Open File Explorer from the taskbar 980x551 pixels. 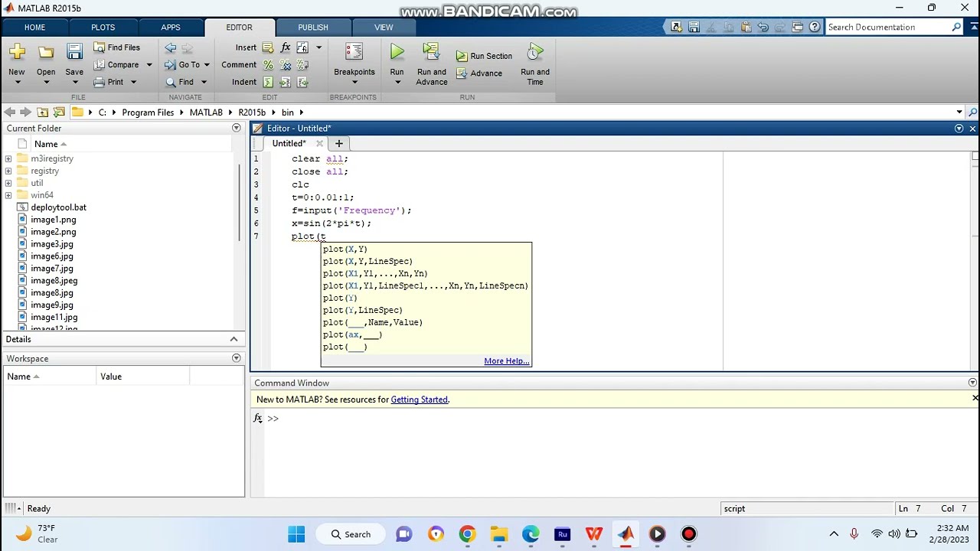498,534
